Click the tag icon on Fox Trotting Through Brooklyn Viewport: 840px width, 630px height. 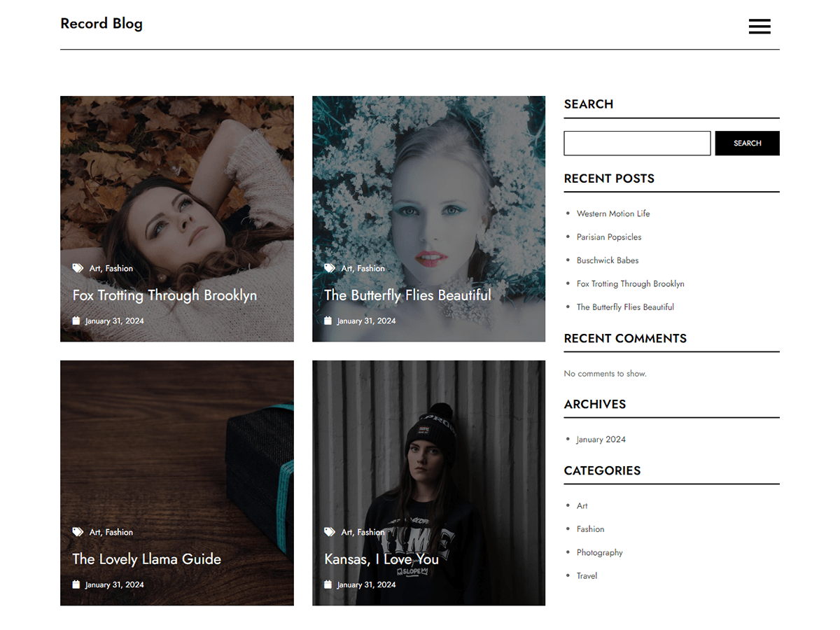[78, 267]
